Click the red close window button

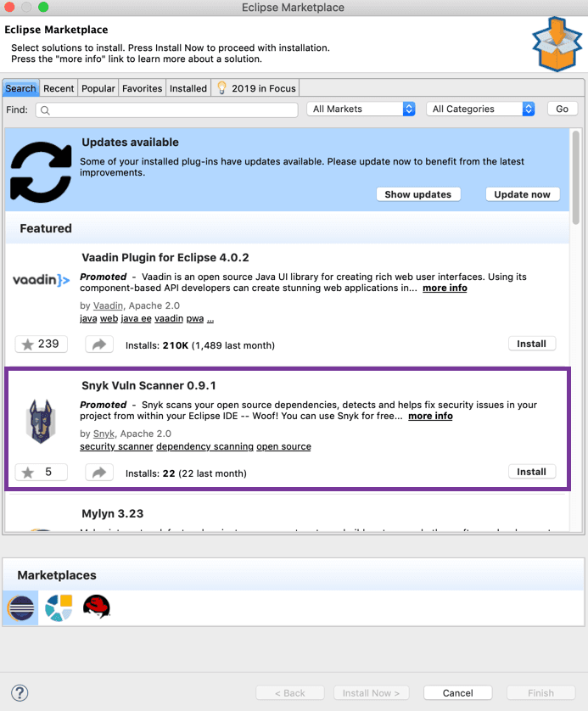[9, 8]
